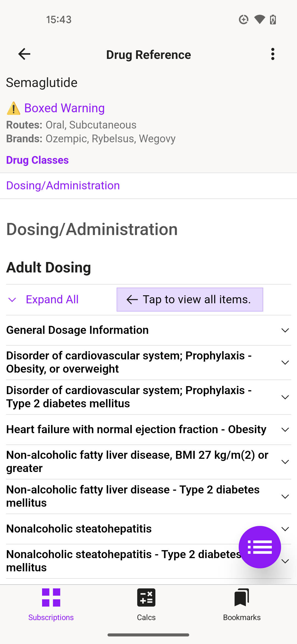The width and height of the screenshot is (297, 644).
Task: Tap the Subscriptions grid icon
Action: click(51, 597)
